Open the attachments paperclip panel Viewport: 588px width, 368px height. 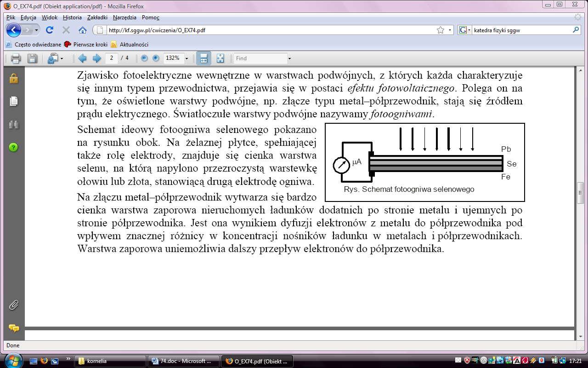click(x=14, y=305)
